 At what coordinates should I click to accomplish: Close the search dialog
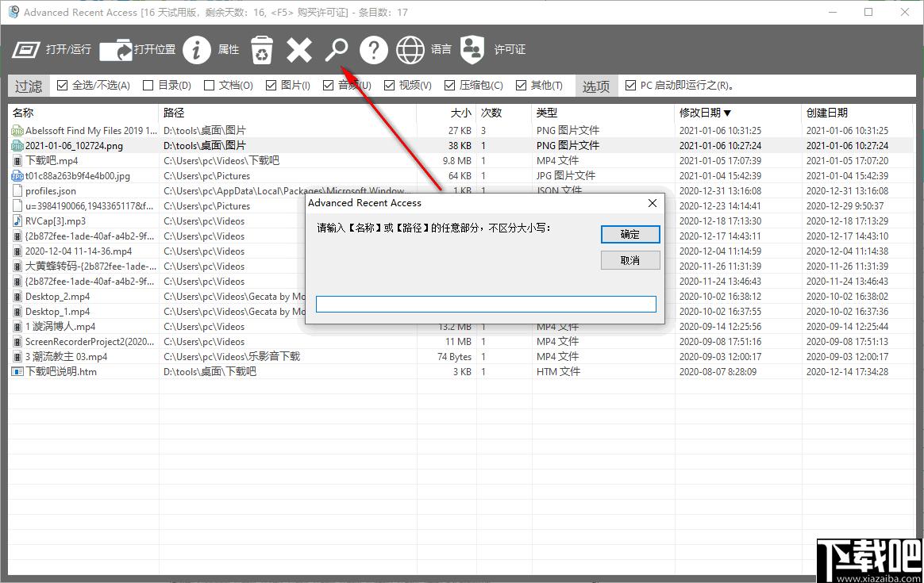pos(652,203)
